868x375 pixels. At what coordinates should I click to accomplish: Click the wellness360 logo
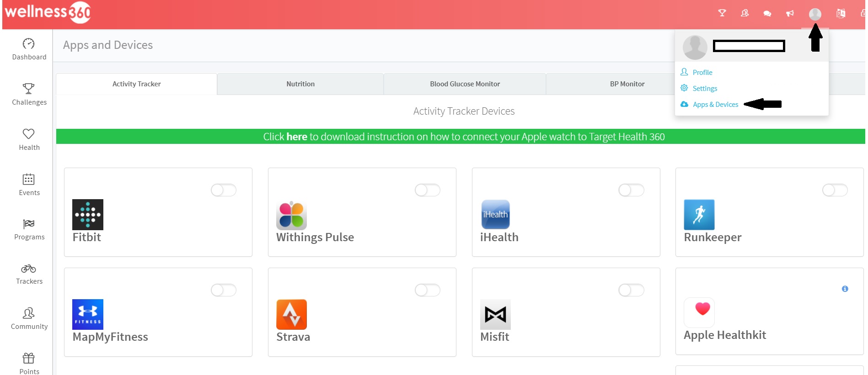[x=48, y=12]
